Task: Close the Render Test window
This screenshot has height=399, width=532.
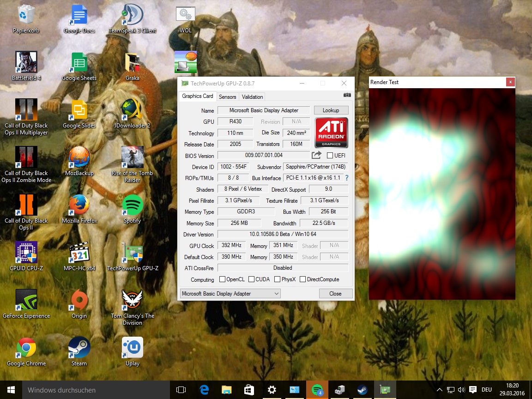Action: [x=510, y=82]
